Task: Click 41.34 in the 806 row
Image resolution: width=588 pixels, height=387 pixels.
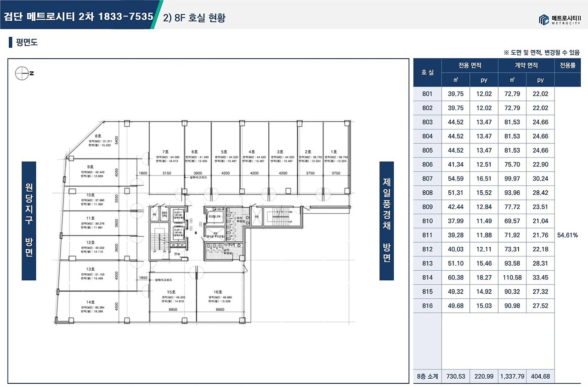Action: click(x=456, y=165)
